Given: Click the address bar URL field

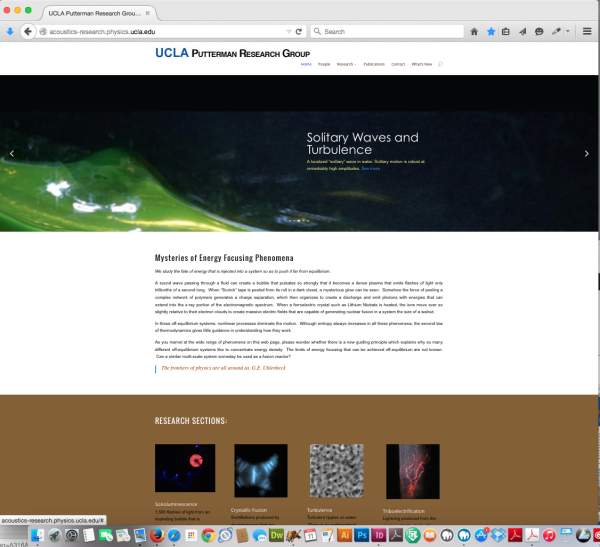Looking at the screenshot, I should pyautogui.click(x=166, y=31).
